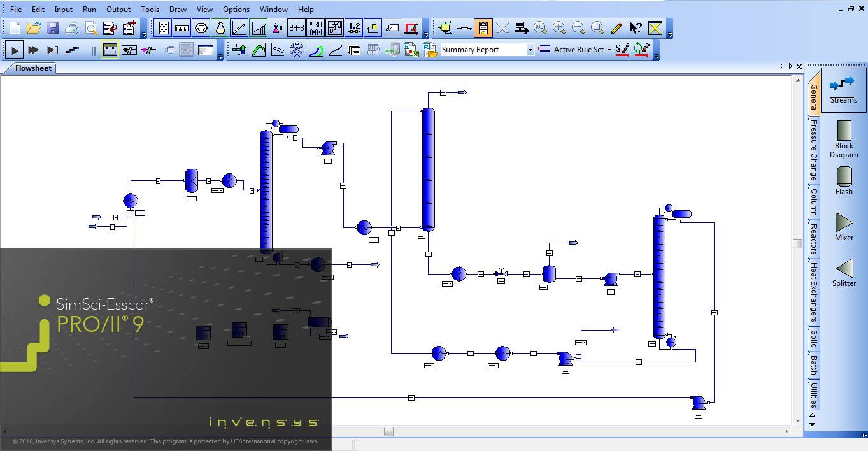Click the Save diskette icon

pos(53,28)
